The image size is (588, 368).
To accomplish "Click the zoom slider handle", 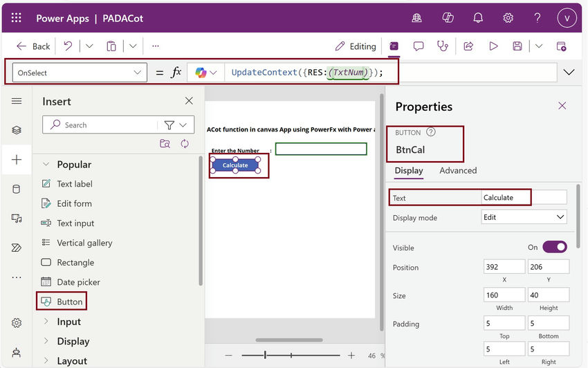I will 265,355.
